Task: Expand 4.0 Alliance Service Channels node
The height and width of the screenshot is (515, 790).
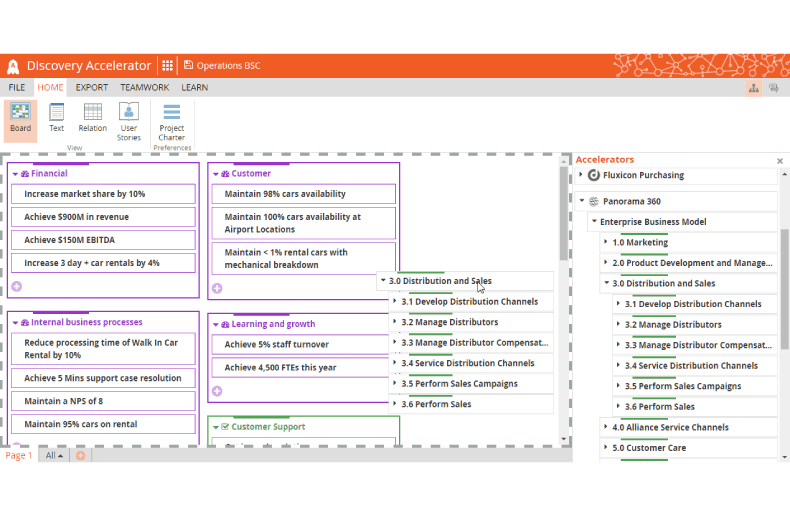Action: click(x=606, y=427)
